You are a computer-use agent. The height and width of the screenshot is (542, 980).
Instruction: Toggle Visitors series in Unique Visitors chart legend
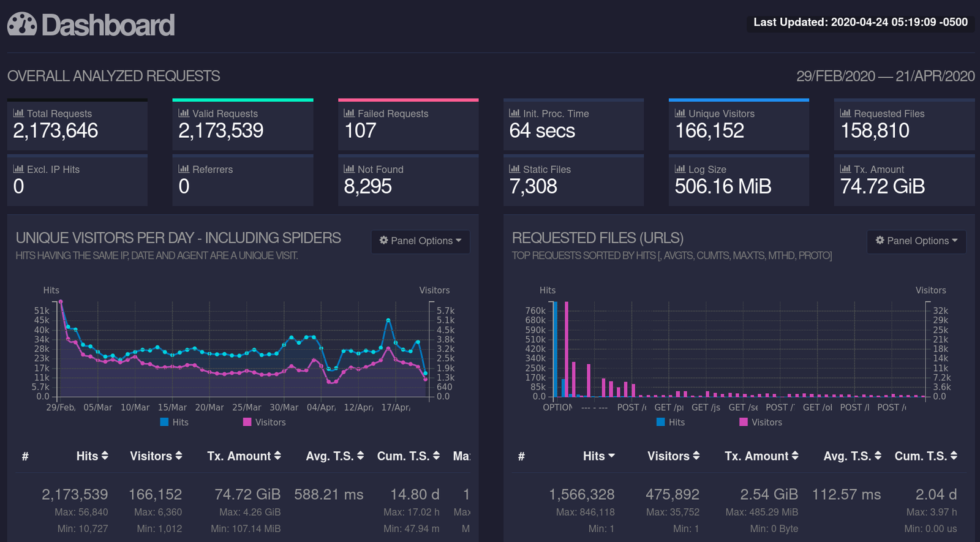[x=264, y=422]
